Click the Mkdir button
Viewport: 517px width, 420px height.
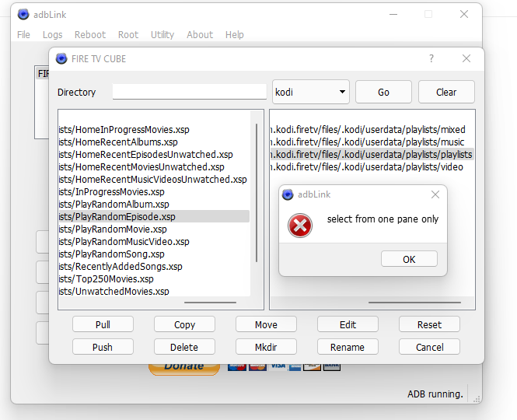pos(266,347)
